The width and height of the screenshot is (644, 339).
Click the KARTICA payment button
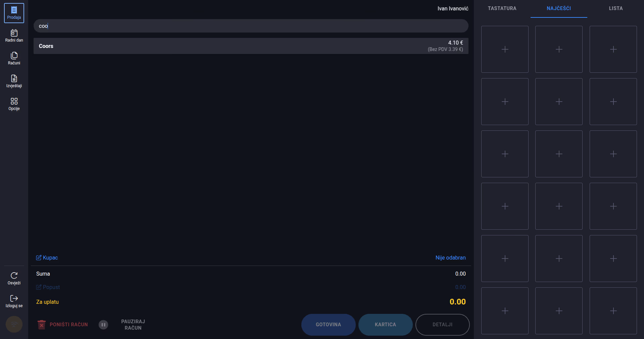click(385, 325)
